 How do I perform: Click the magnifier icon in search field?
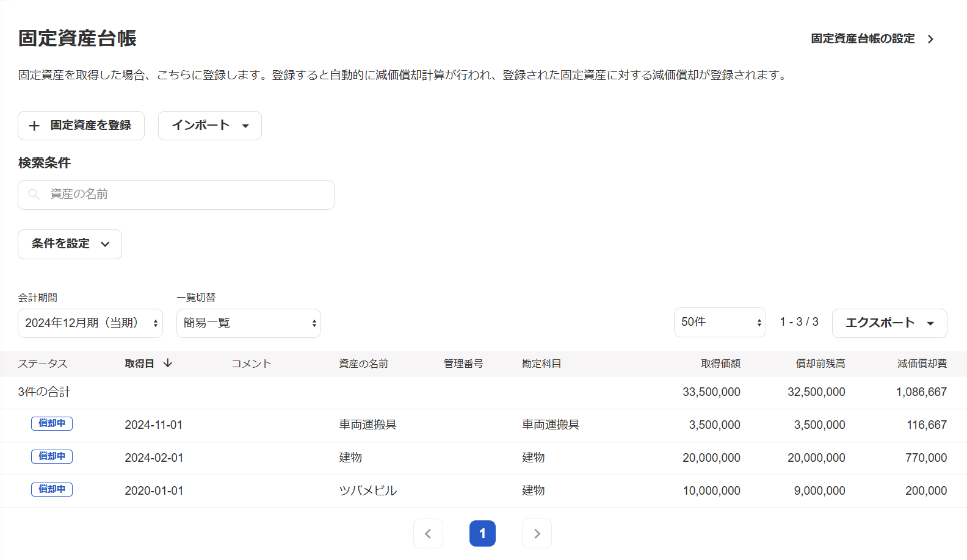click(x=34, y=195)
